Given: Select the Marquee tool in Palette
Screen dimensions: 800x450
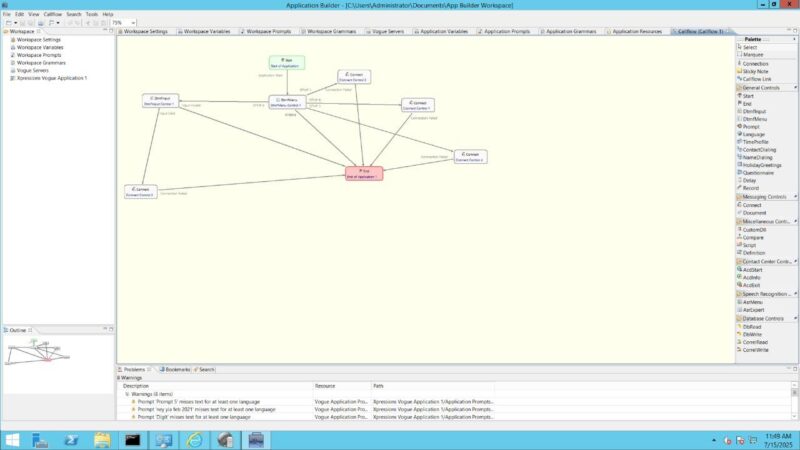Looking at the screenshot, I should click(752, 55).
